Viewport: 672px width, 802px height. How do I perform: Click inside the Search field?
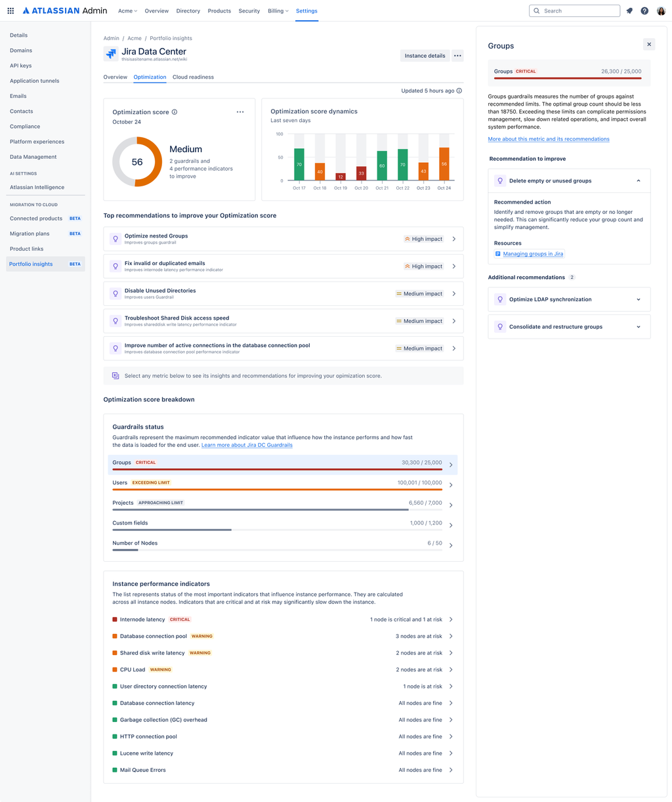point(574,11)
